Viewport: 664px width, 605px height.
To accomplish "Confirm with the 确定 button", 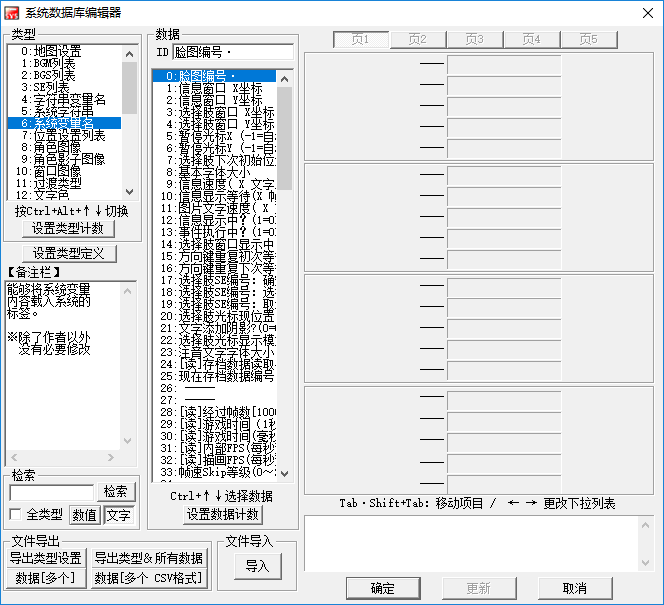I will [383, 588].
